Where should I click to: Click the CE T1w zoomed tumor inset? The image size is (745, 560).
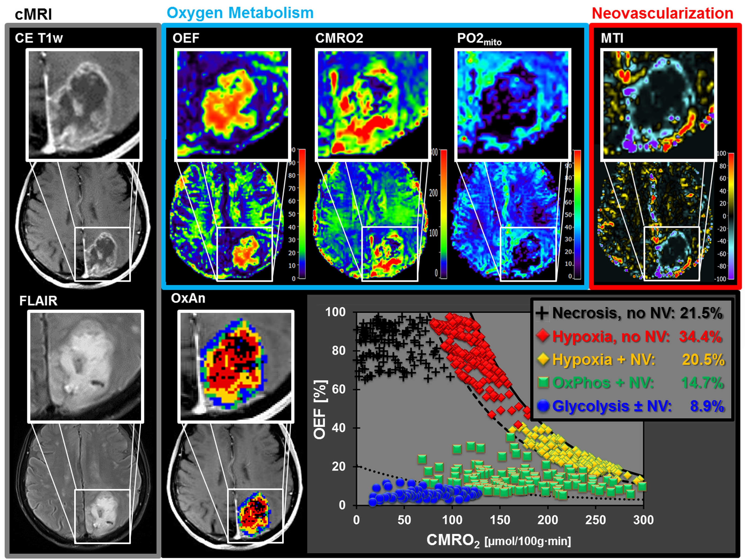tap(84, 105)
